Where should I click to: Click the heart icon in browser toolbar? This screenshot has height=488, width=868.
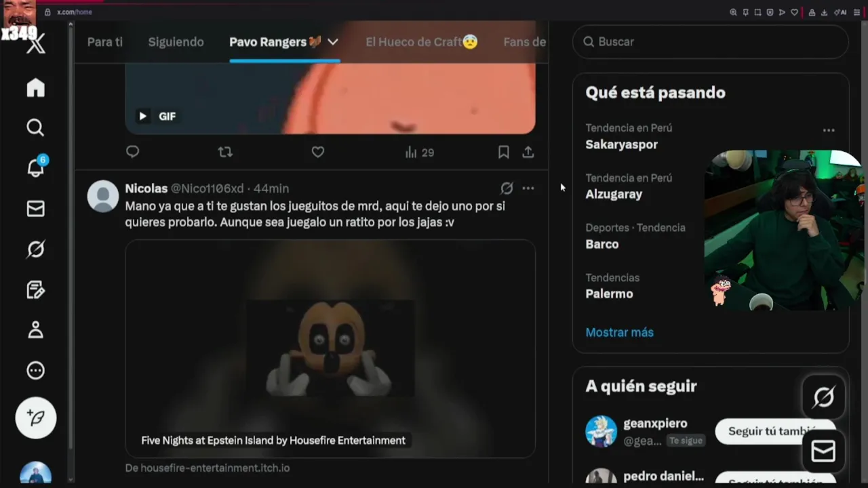point(795,12)
